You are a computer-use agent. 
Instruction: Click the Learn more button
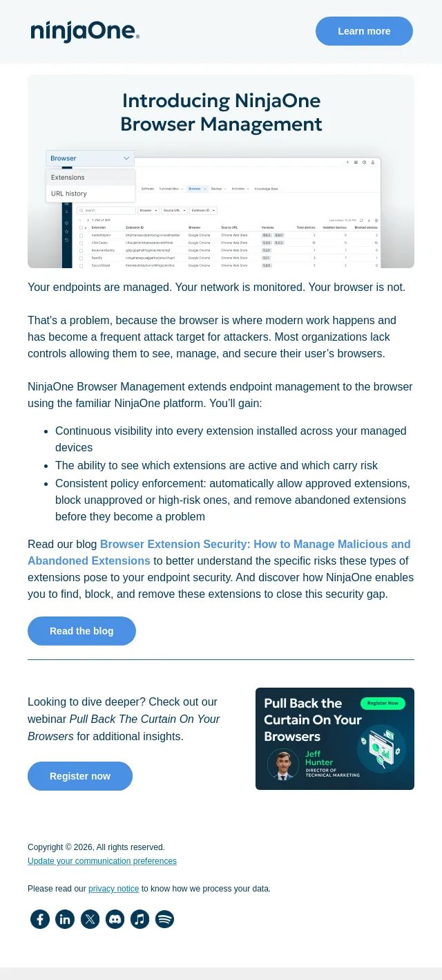(x=364, y=31)
